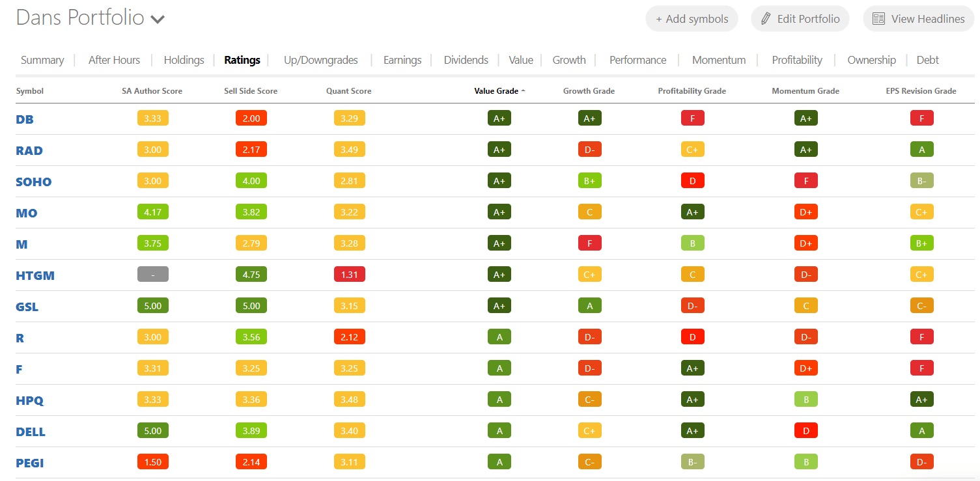Click the Value Grade sort arrow
This screenshot has height=481, width=980.
point(523,91)
